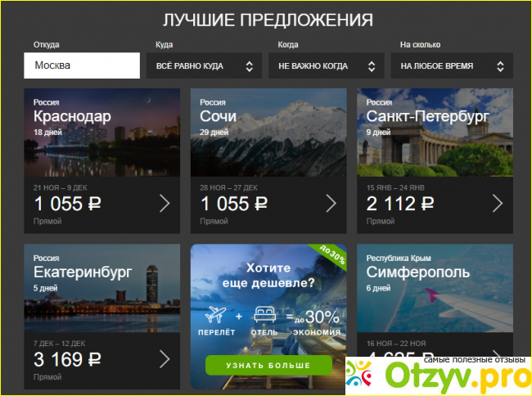The image size is (532, 396).
Task: Open the Сочи snowy mountain photo
Action: pos(268,133)
